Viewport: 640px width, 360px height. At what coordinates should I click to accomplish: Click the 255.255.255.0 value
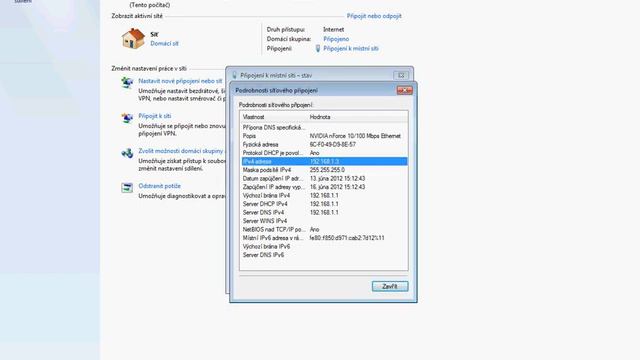(x=327, y=170)
